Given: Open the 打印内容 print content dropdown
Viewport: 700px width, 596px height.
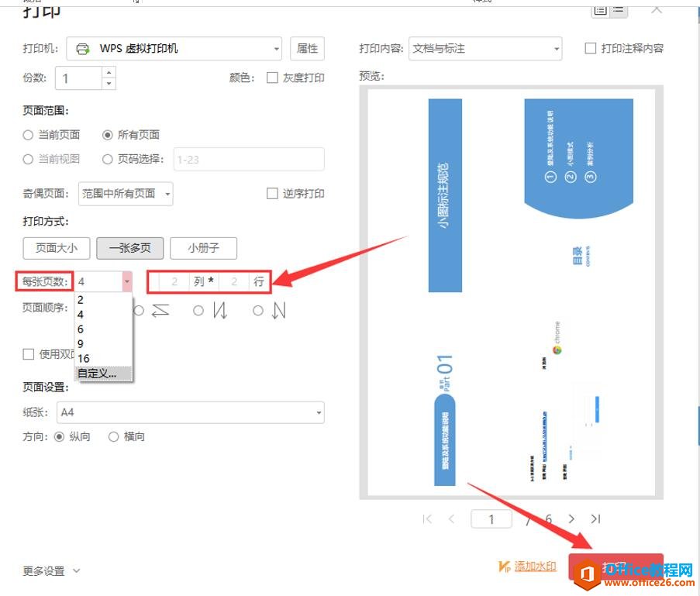Looking at the screenshot, I should [485, 48].
